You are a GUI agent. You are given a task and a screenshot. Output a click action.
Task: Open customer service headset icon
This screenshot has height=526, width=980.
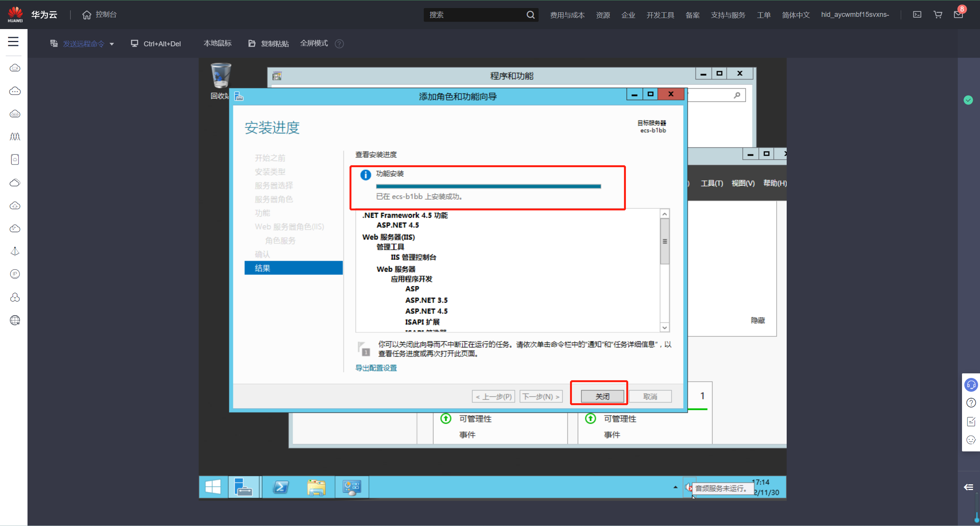pyautogui.click(x=971, y=384)
